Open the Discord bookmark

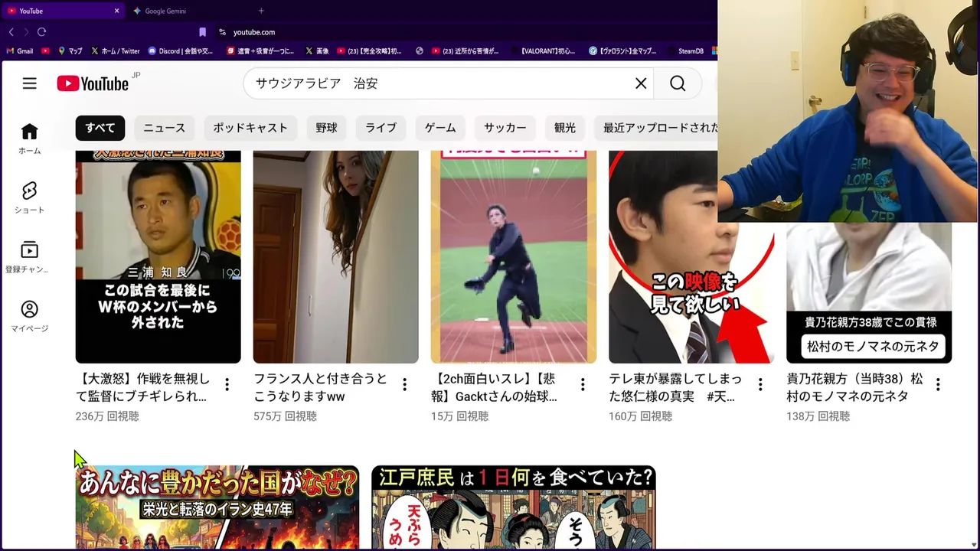pos(180,51)
